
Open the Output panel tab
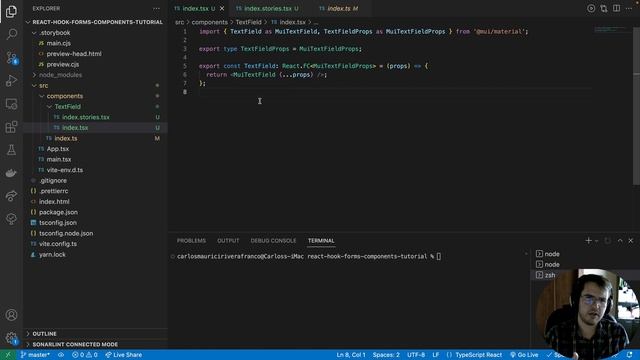[228, 241]
